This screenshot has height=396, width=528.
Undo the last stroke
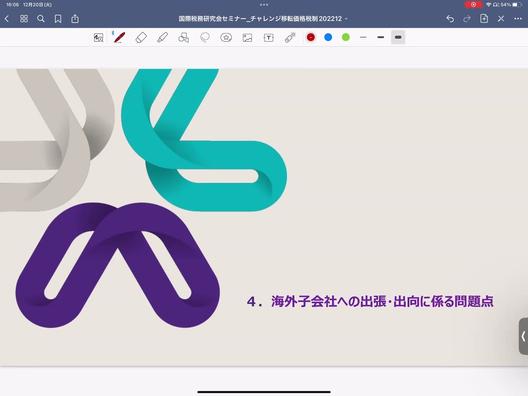[450, 19]
